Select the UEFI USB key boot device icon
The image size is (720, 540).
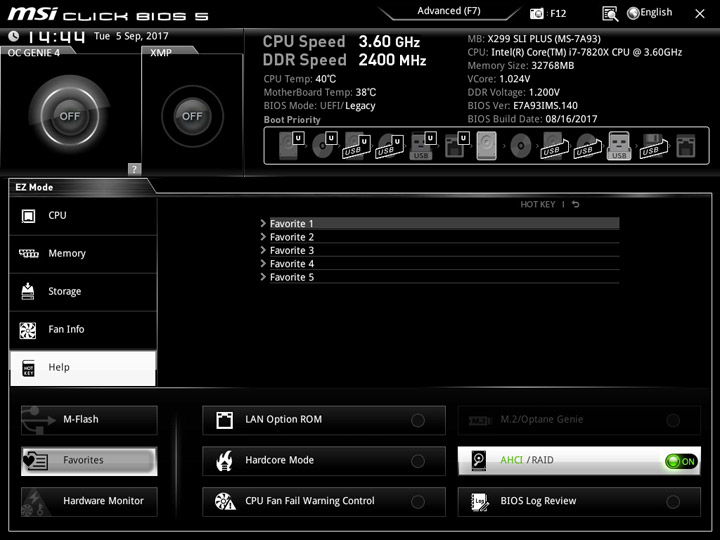(x=422, y=146)
